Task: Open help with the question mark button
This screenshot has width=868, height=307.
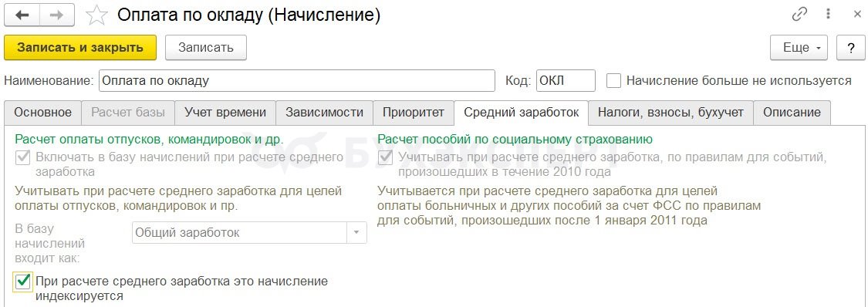Action: coord(851,48)
